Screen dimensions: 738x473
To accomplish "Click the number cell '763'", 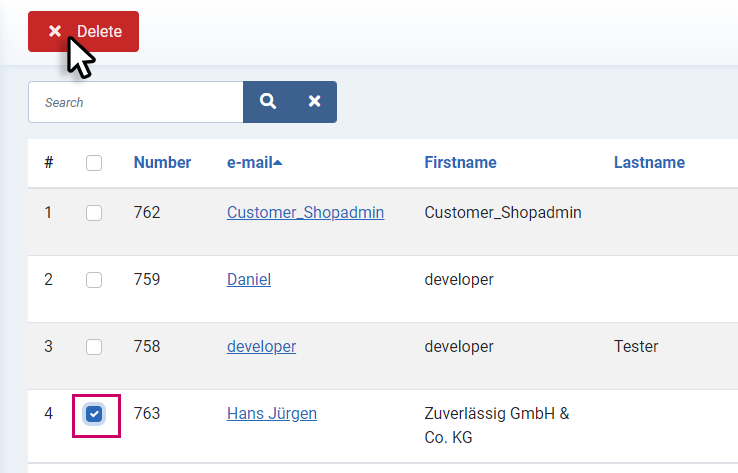I will [147, 414].
